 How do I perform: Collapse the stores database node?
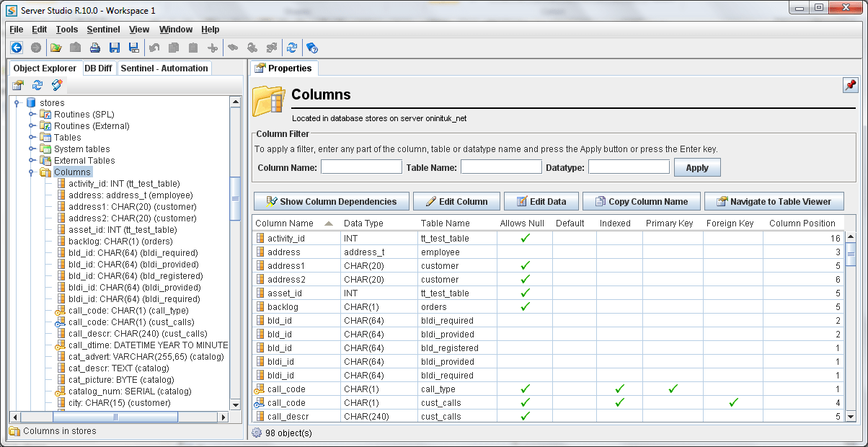pyautogui.click(x=17, y=103)
